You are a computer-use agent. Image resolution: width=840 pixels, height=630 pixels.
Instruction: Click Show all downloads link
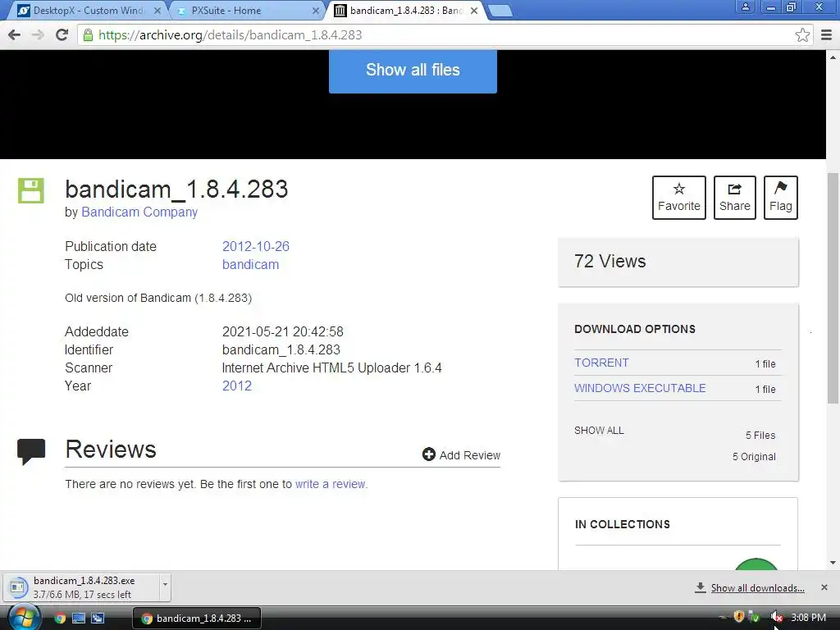click(757, 588)
